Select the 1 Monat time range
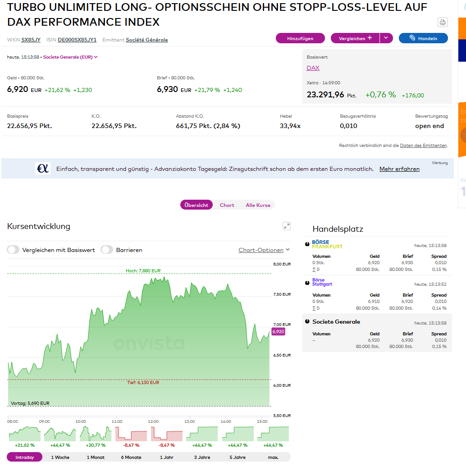Image resolution: width=466 pixels, height=476 pixels. (96, 457)
